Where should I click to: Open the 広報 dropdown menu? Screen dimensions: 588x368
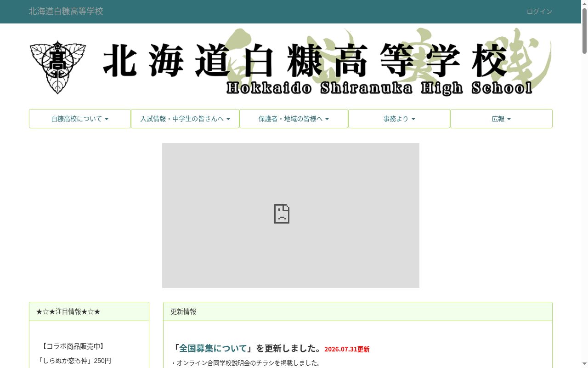(501, 119)
